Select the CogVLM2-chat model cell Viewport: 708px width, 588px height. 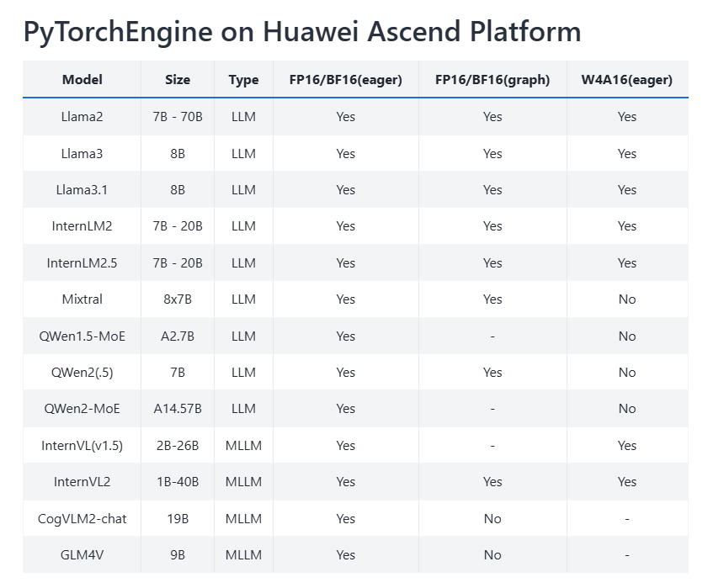pyautogui.click(x=83, y=518)
